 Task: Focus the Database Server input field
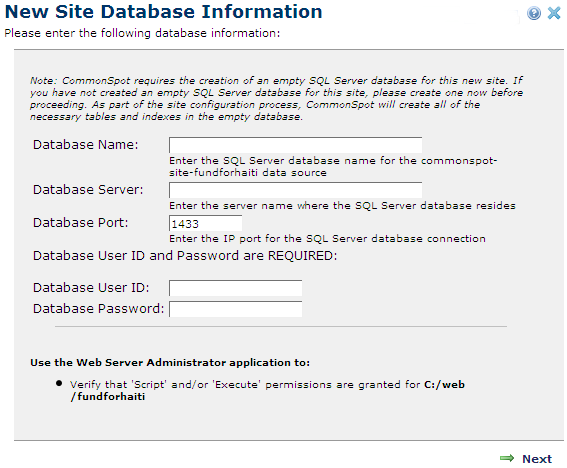click(295, 190)
